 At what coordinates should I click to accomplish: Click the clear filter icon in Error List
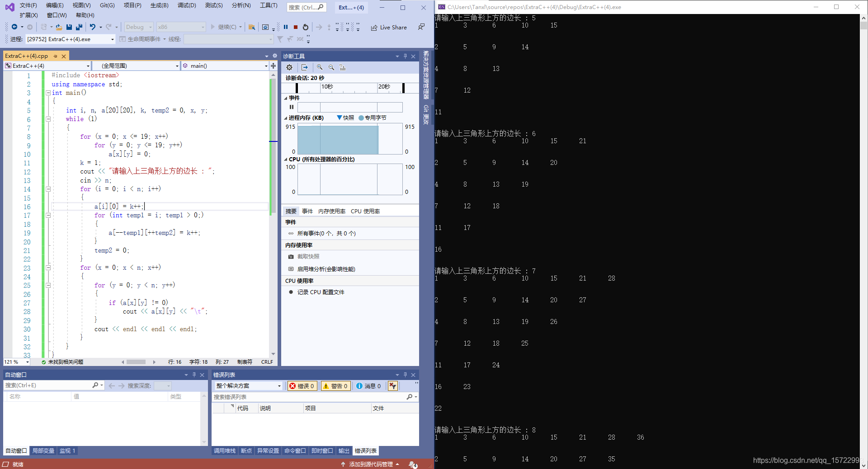[x=393, y=386]
